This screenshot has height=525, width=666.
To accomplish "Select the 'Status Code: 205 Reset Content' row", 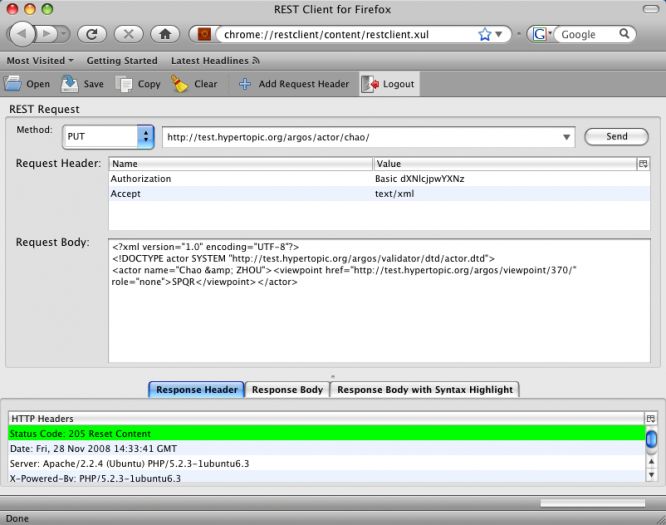I will pyautogui.click(x=326, y=434).
